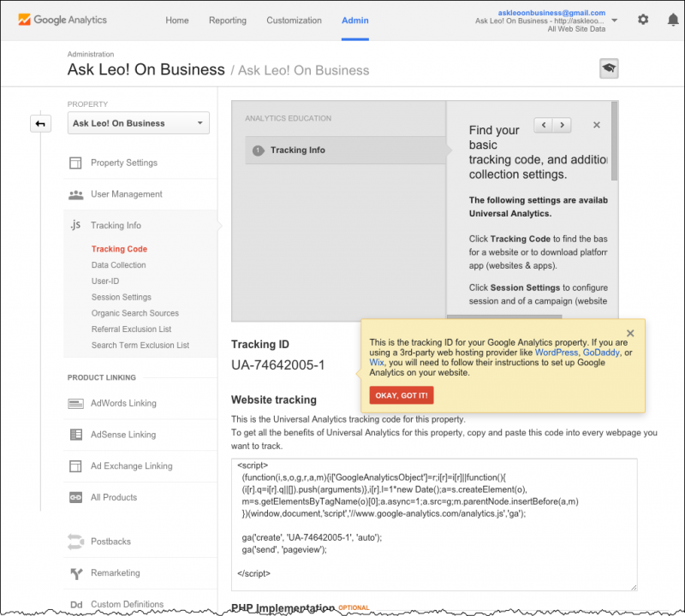
Task: Open All Products
Action: tap(114, 497)
